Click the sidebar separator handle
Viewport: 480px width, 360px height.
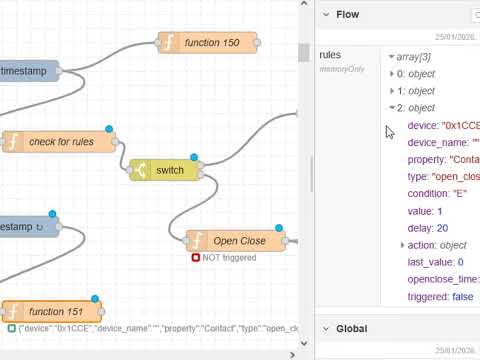coord(312,174)
